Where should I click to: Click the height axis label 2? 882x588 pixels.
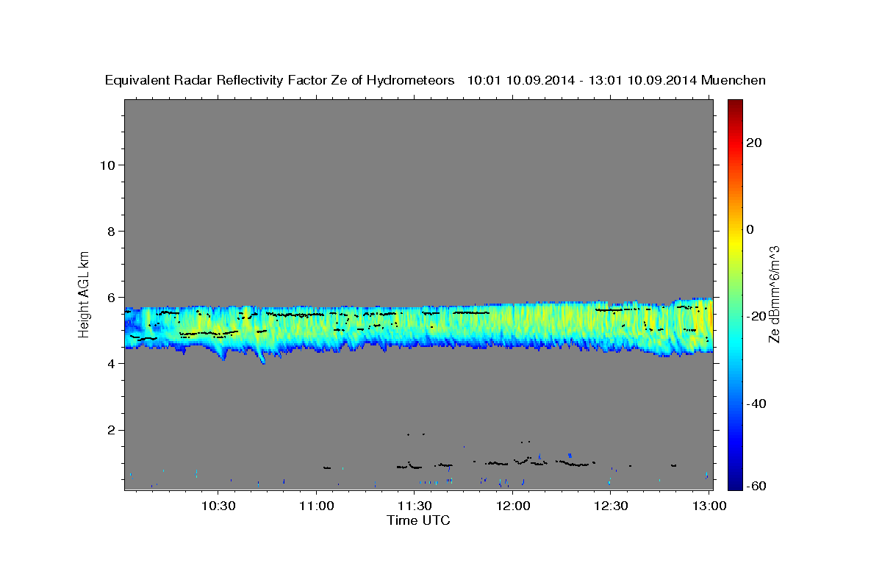(110, 429)
